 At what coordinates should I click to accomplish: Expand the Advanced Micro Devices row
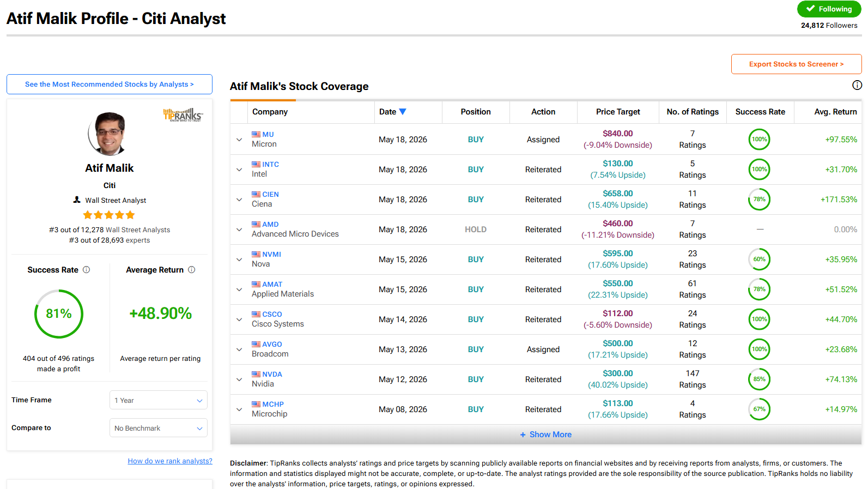[x=239, y=230]
